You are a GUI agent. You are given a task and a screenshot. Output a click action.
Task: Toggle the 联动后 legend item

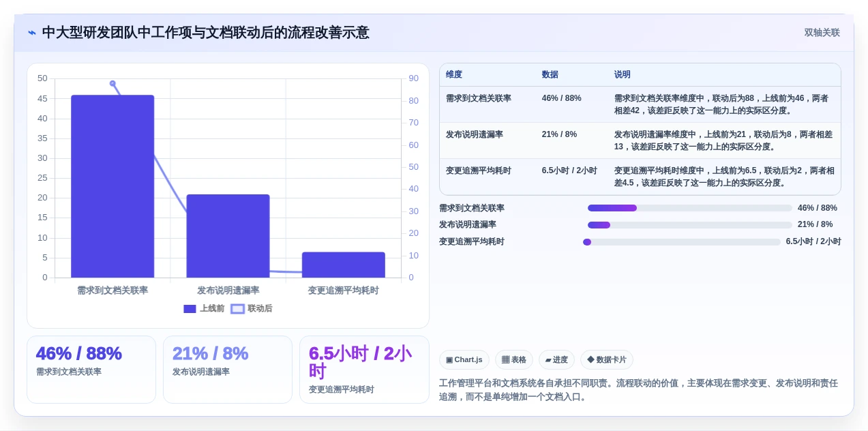coord(252,309)
